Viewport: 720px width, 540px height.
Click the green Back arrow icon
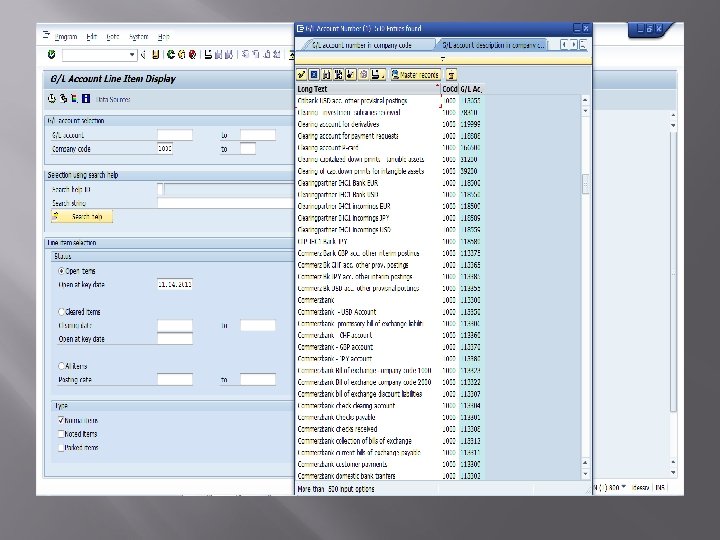click(x=171, y=55)
